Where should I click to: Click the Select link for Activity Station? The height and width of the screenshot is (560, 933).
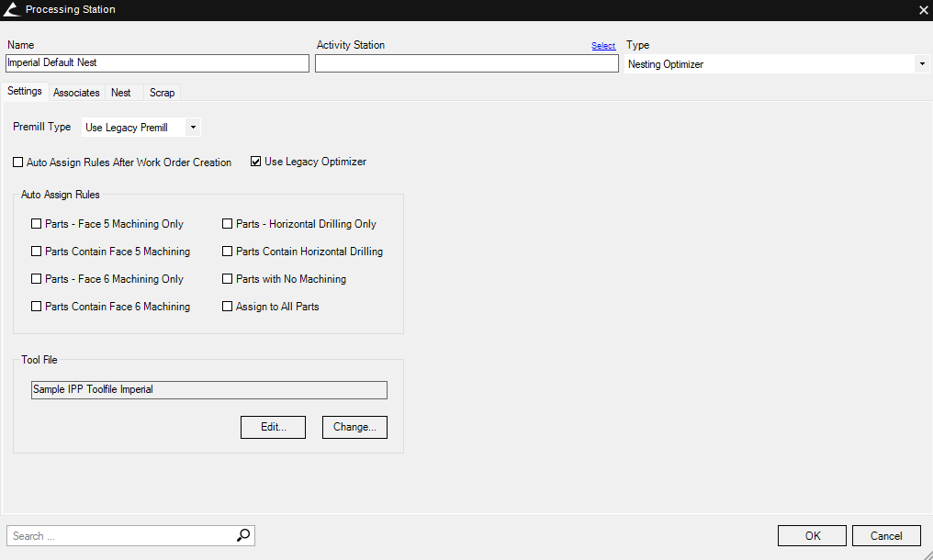pos(603,46)
